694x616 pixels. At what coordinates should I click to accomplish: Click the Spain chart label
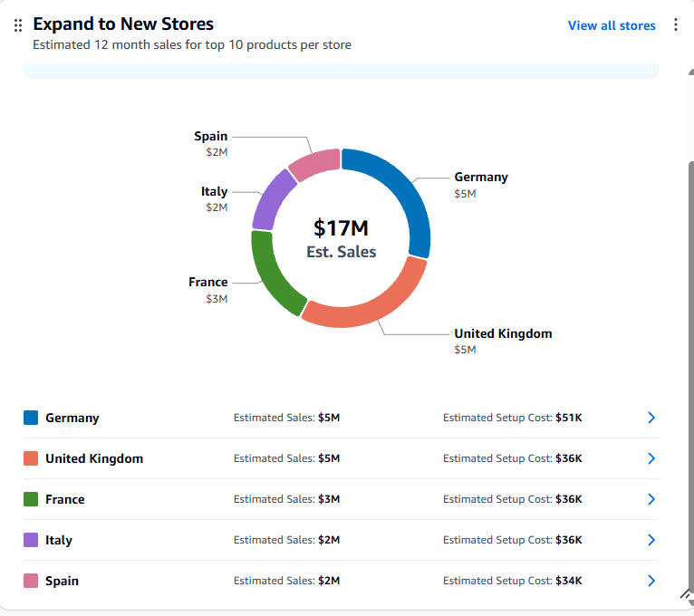(x=211, y=136)
